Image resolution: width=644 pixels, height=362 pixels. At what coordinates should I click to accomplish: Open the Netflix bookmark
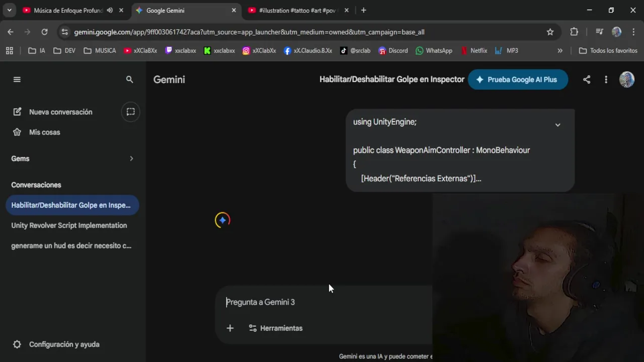[473, 50]
